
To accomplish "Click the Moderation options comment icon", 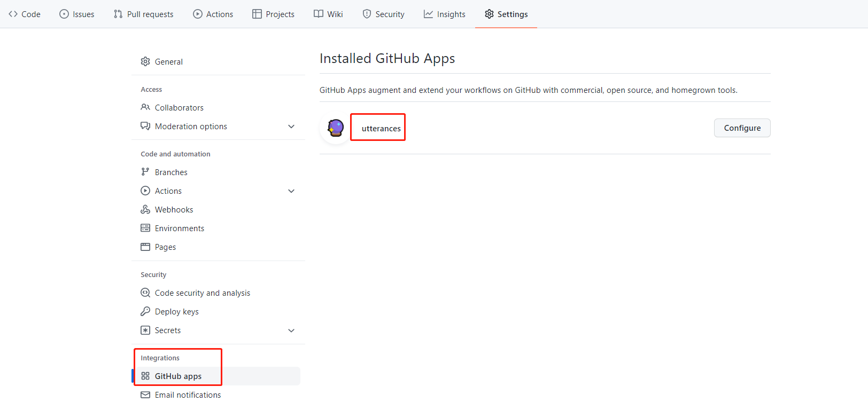I will 145,126.
